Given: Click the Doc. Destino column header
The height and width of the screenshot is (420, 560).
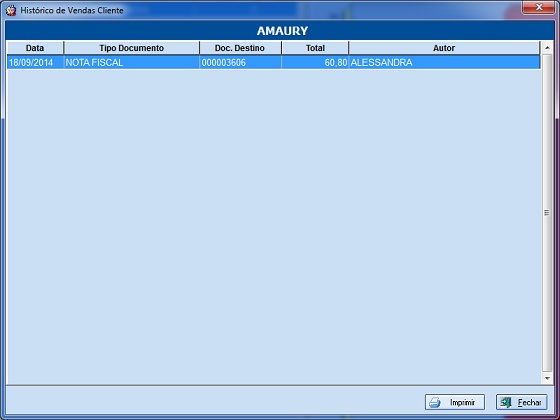Looking at the screenshot, I should (x=240, y=48).
